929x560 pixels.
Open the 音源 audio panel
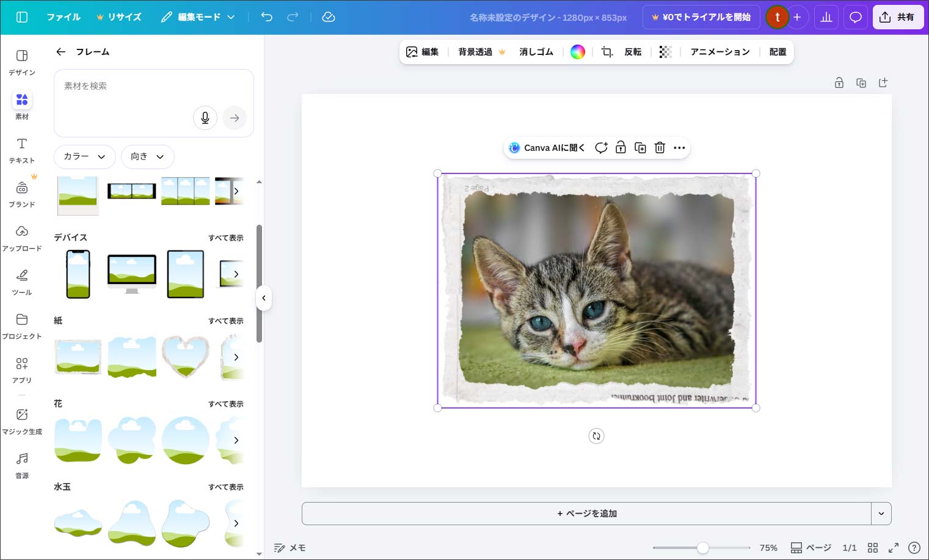(22, 464)
